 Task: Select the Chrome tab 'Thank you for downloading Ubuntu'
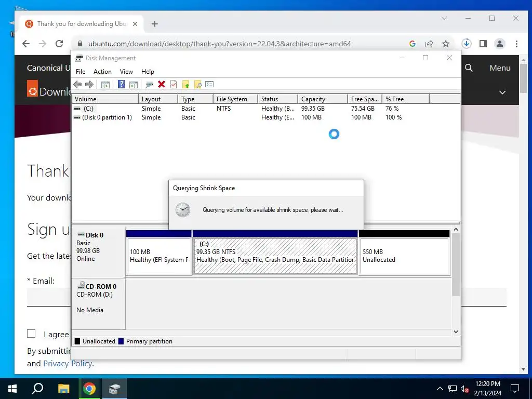[82, 24]
